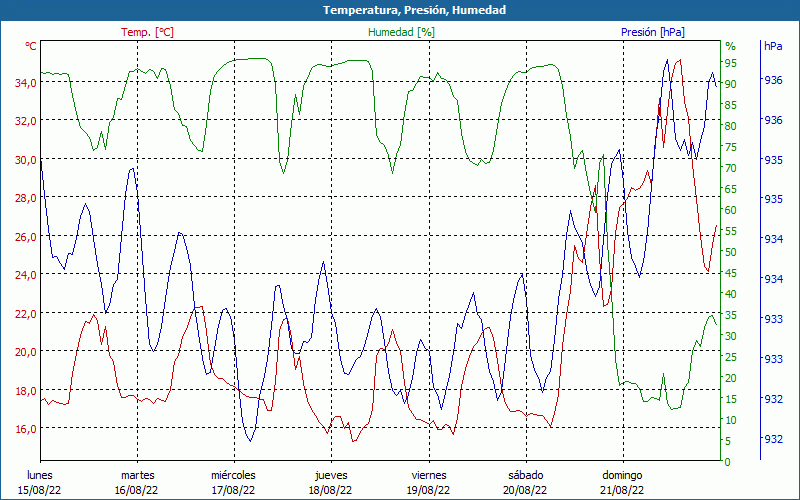Click the 20,0 temperature axis value
Image resolution: width=800 pixels, height=500 pixels.
[26, 352]
